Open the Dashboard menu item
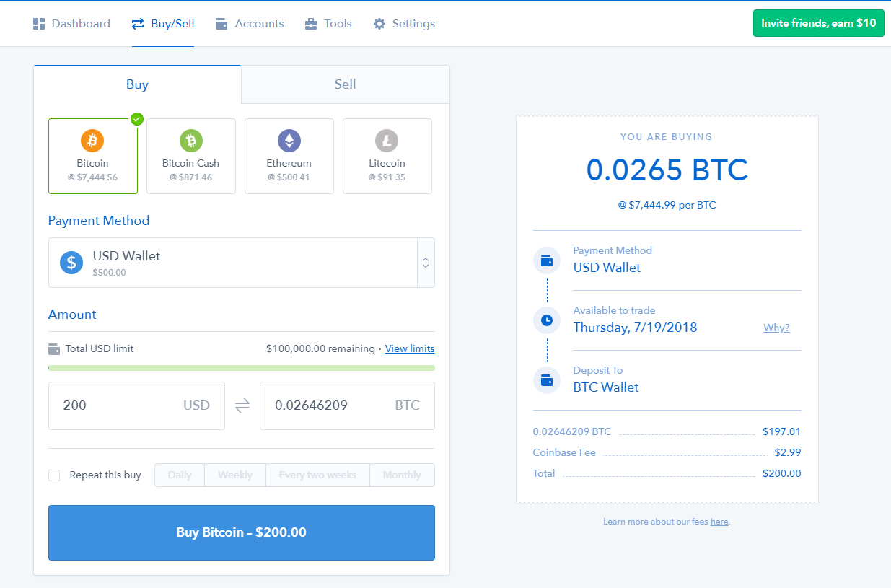This screenshot has width=891, height=588. click(71, 24)
